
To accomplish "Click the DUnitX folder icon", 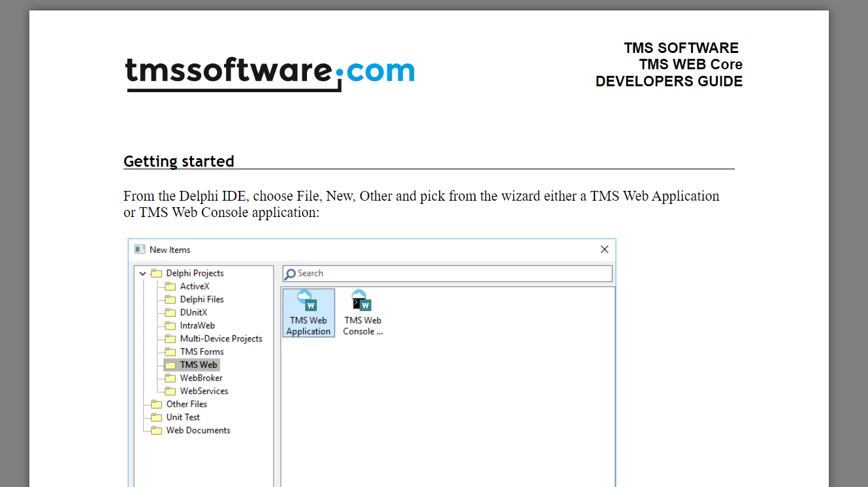I will pos(170,312).
